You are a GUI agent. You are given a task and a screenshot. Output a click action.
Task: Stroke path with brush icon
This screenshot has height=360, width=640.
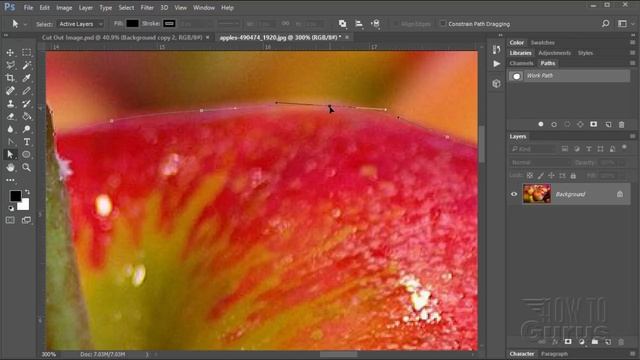pyautogui.click(x=554, y=124)
